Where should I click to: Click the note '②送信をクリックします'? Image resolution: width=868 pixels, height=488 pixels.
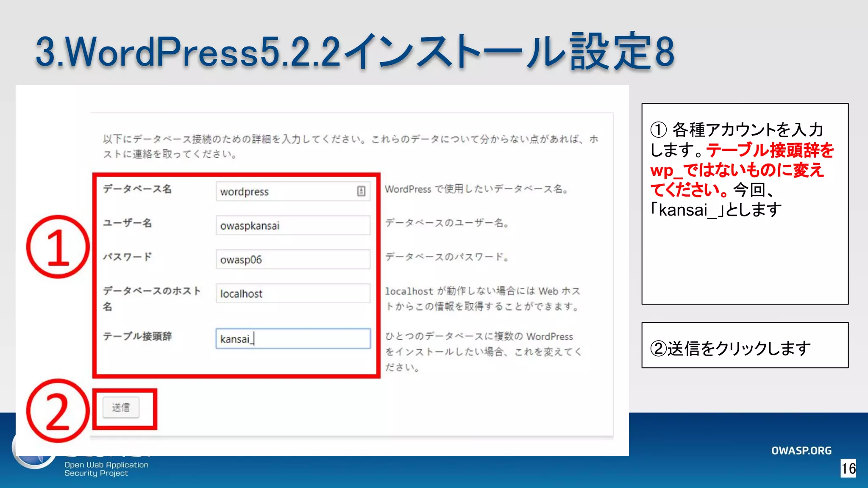pyautogui.click(x=730, y=348)
